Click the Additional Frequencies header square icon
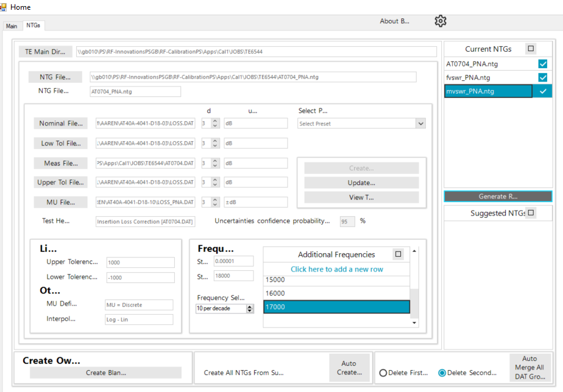 pos(398,254)
